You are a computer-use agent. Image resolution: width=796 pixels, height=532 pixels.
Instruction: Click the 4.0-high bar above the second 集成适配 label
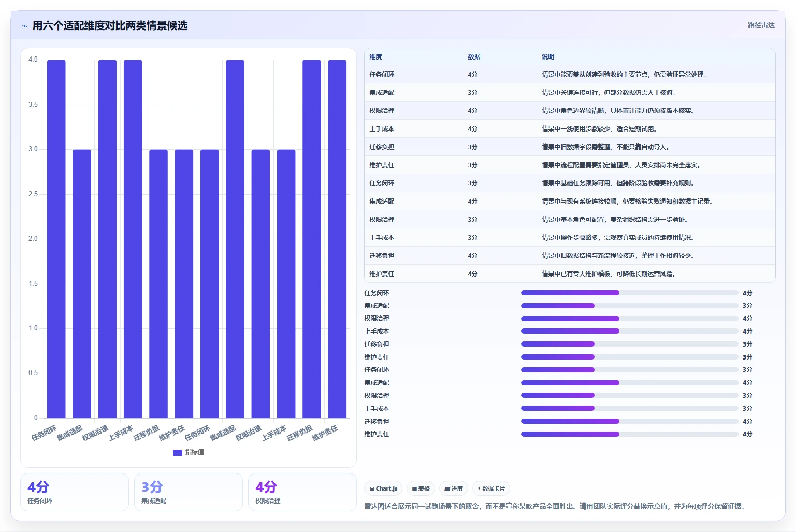[235, 239]
